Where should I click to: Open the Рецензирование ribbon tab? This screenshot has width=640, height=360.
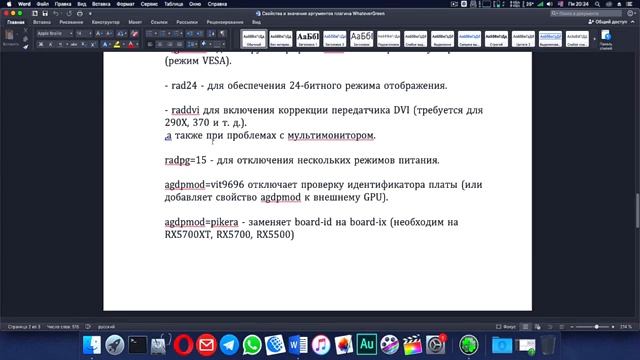(x=224, y=22)
